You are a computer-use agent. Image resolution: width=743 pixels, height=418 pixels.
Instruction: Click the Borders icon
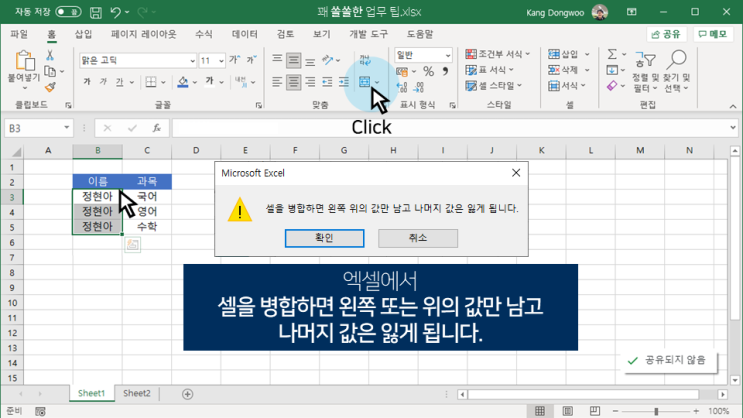coord(151,82)
